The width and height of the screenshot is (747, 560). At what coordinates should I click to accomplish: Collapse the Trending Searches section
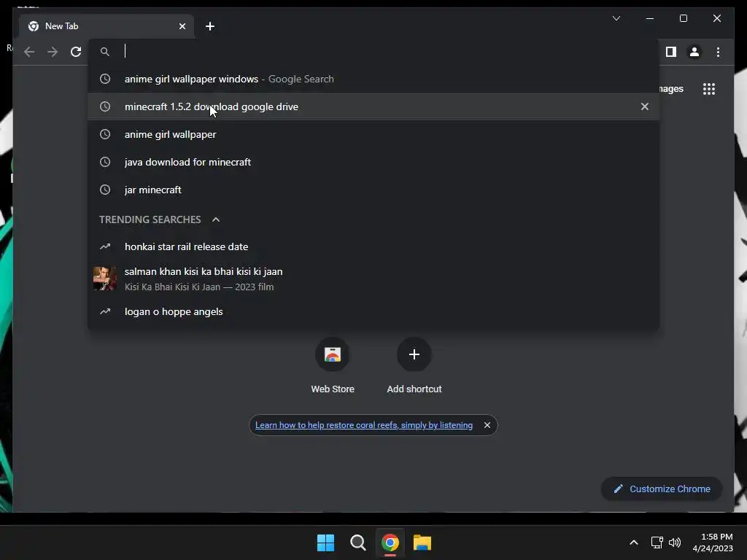tap(216, 219)
